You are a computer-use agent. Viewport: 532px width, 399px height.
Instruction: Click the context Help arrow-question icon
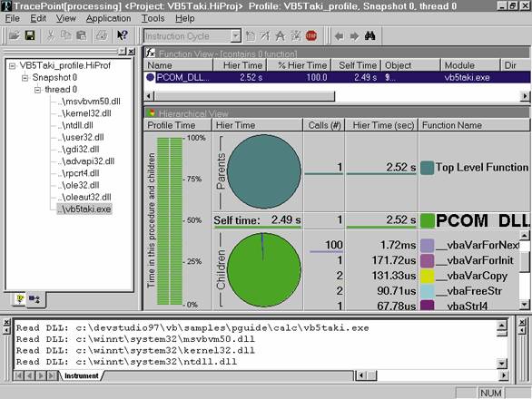click(x=123, y=35)
